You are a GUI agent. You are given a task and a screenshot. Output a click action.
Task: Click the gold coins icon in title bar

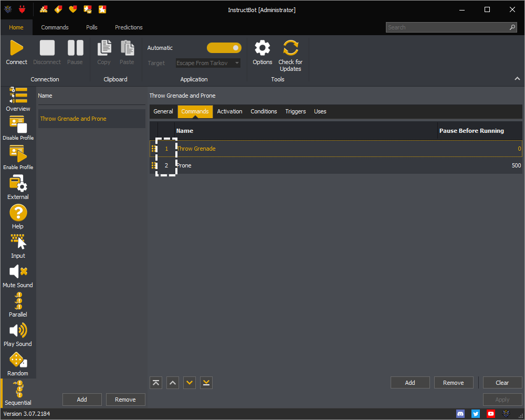point(44,9)
